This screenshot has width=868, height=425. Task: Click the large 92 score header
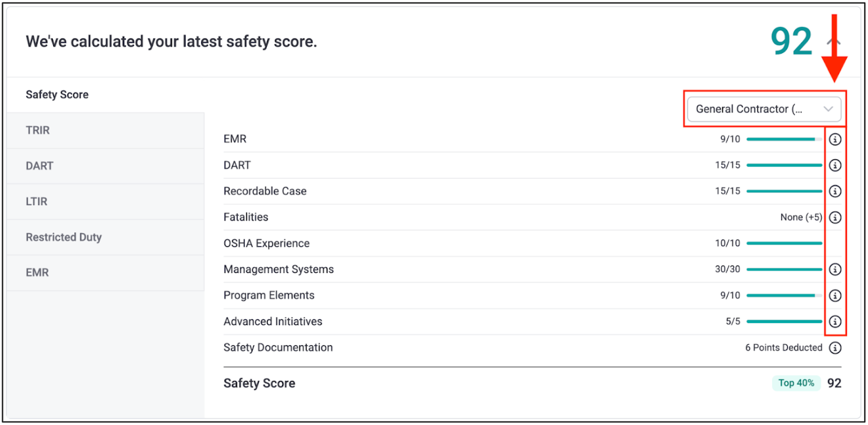791,42
